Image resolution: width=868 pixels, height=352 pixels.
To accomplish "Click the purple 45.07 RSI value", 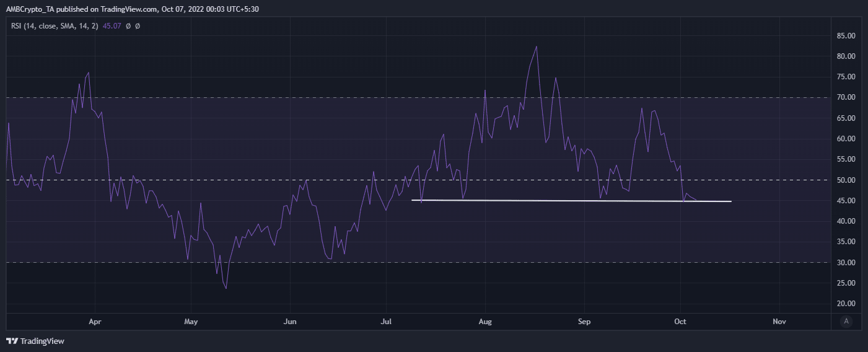I will click(x=113, y=26).
